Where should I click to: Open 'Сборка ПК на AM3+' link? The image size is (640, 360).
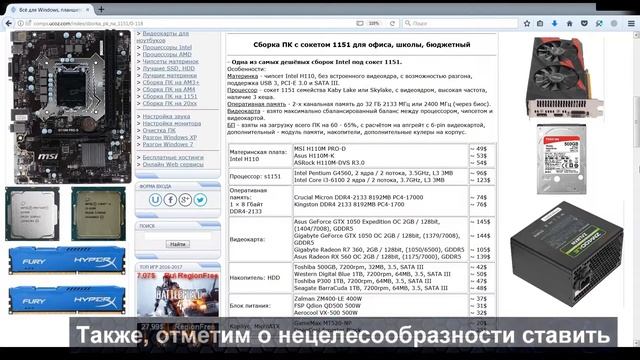(171, 82)
